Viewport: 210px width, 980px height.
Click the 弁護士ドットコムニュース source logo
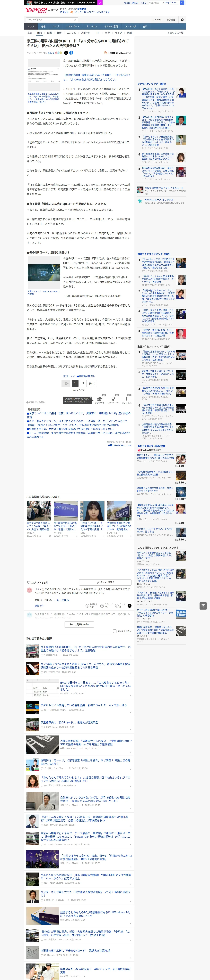point(117,53)
